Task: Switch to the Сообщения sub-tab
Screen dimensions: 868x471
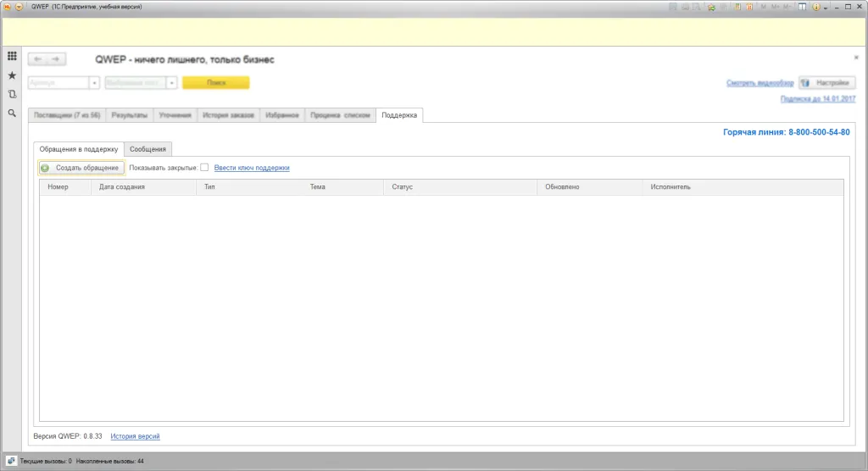Action: coord(147,149)
